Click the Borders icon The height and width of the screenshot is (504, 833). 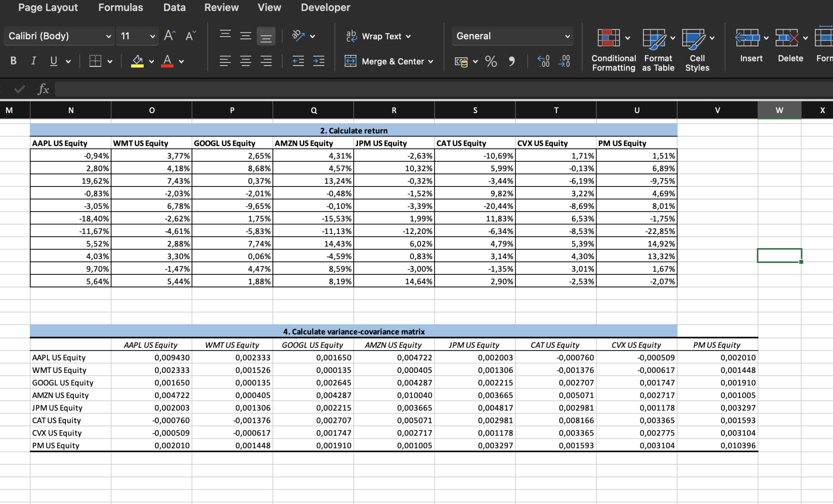coord(95,61)
